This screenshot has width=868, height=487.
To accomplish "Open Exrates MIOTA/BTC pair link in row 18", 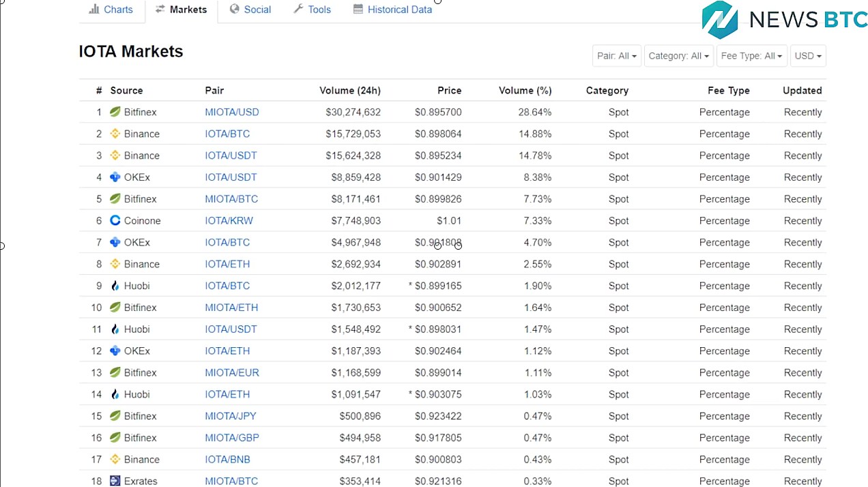I will [231, 481].
